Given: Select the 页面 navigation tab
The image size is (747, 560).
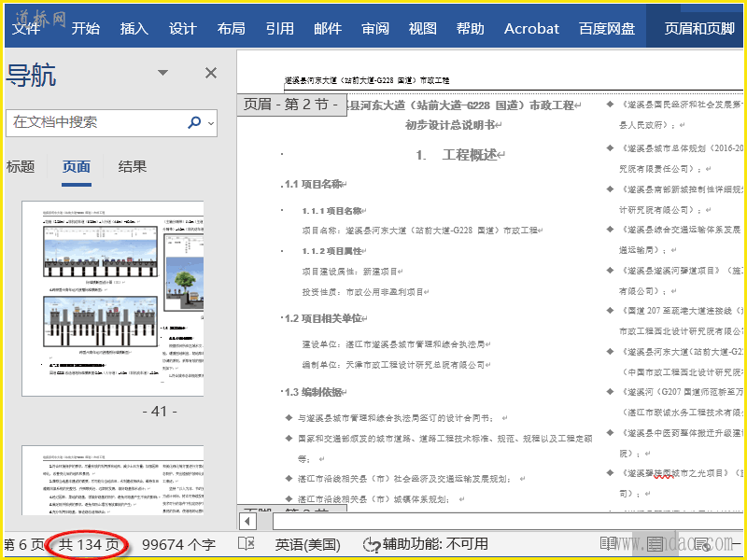Looking at the screenshot, I should [77, 167].
